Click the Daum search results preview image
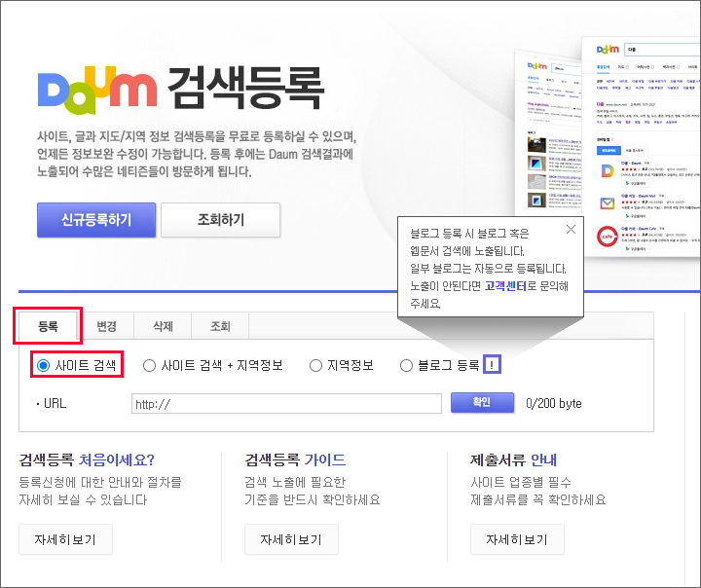 coord(608,145)
